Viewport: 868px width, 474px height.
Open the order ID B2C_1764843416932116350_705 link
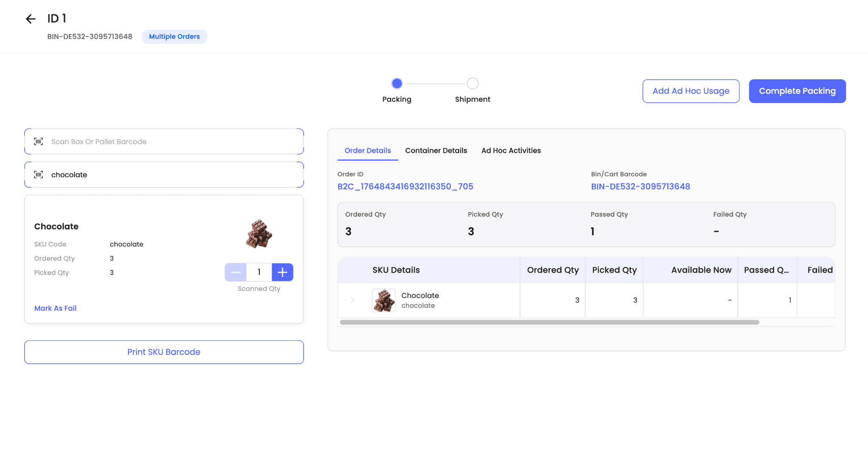click(405, 187)
